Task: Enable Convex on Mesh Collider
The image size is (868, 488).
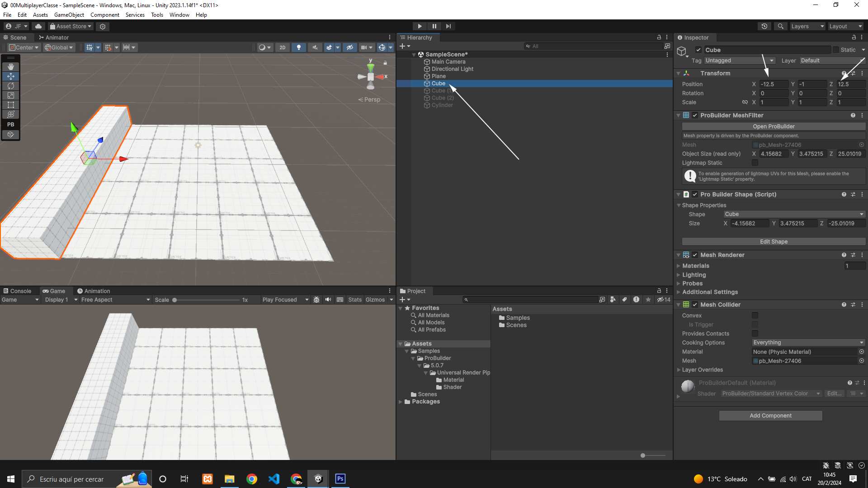Action: coord(755,315)
